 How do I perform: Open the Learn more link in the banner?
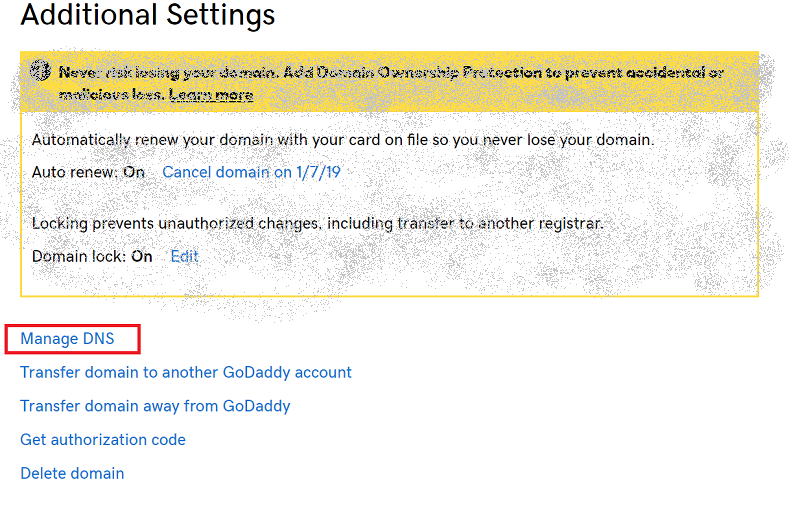click(x=211, y=95)
